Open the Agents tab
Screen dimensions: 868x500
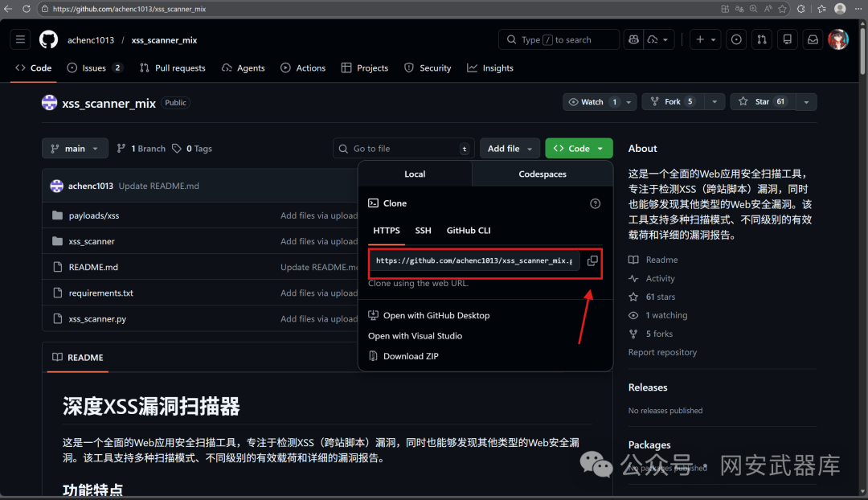click(243, 68)
